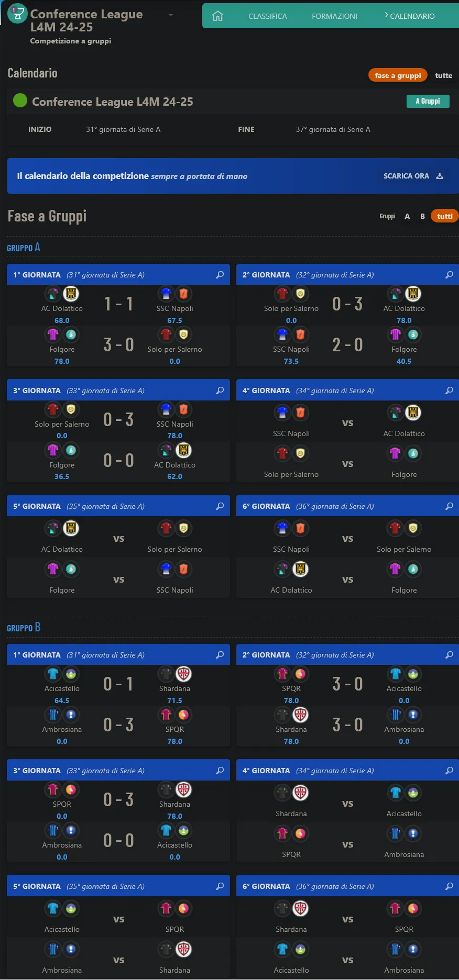
Task: Open the Classifica tab
Action: tap(267, 16)
